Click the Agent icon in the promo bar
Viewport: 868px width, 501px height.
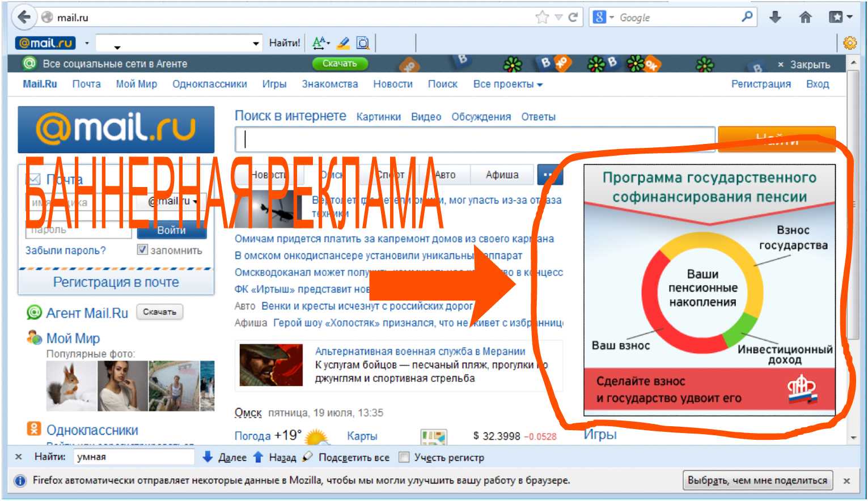tap(29, 63)
